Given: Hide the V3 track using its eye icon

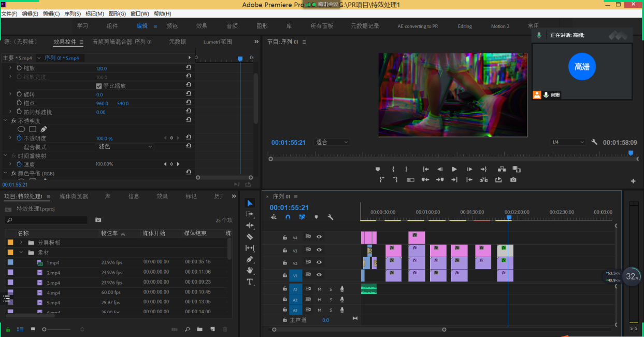Looking at the screenshot, I should point(319,250).
